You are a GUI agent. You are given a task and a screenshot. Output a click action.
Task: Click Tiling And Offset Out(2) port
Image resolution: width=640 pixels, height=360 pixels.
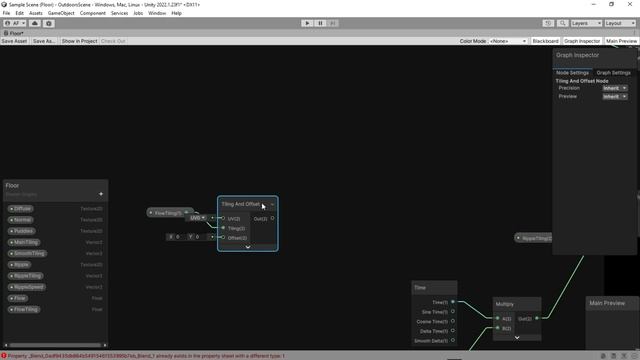point(272,218)
